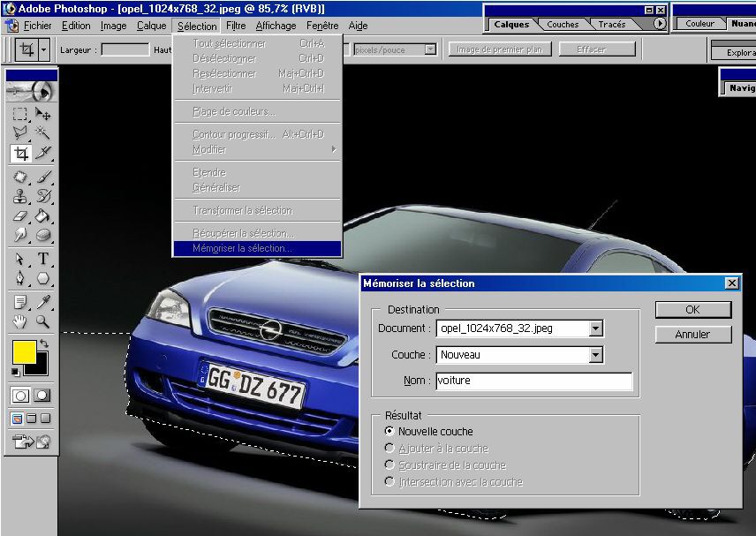Open the crop tool preset arrow in options bar
Image resolution: width=756 pixels, height=536 pixels.
[x=44, y=49]
